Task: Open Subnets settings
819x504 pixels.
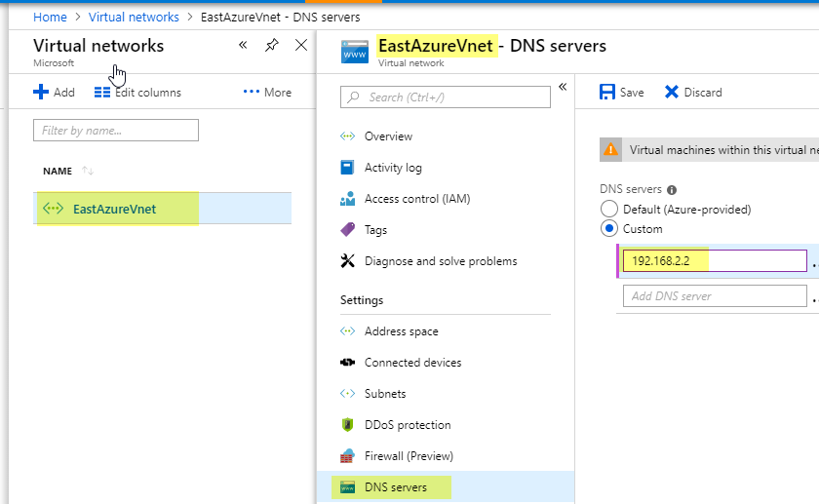Action: click(385, 394)
